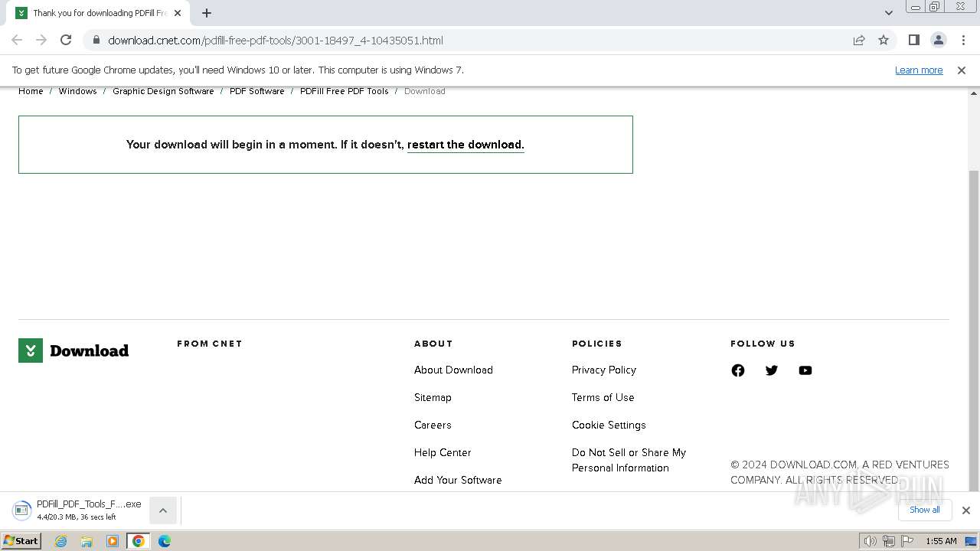The image size is (980, 551).
Task: Bookmark this page with star
Action: click(x=884, y=40)
